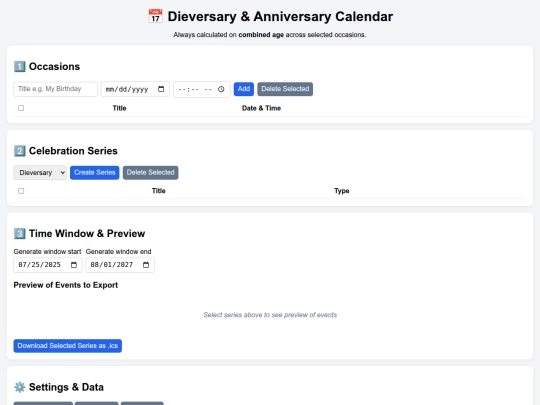
Task: Focus the occasion Title text field
Action: tap(55, 89)
